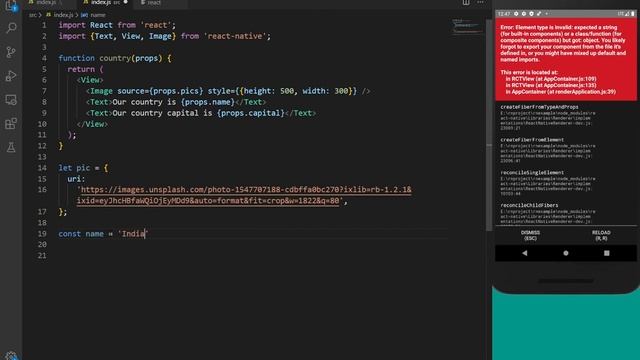Open the Run and Debug view
Screen dimensions: 640x360
11,76
